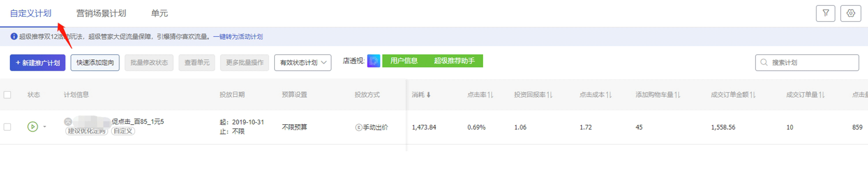Click the 一键转为活动计划 link
The height and width of the screenshot is (173, 868).
click(238, 37)
